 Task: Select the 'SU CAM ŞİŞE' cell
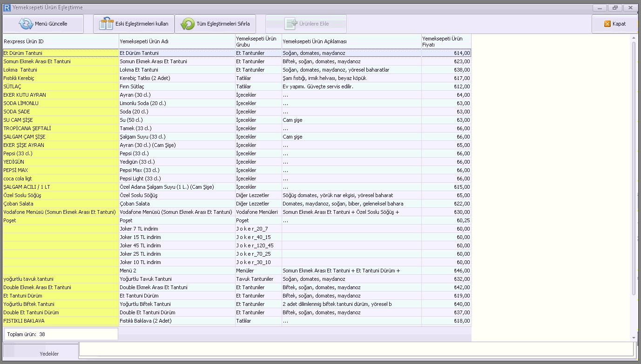61,120
